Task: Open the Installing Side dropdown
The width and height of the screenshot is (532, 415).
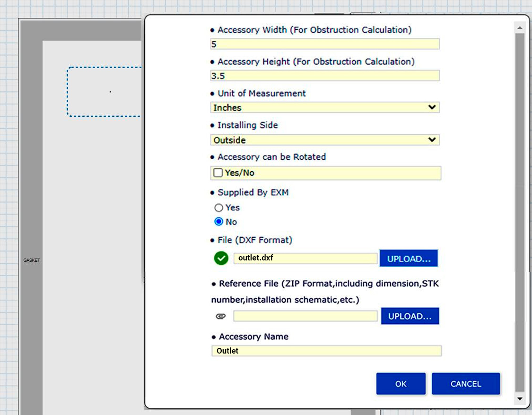Action: tap(325, 140)
